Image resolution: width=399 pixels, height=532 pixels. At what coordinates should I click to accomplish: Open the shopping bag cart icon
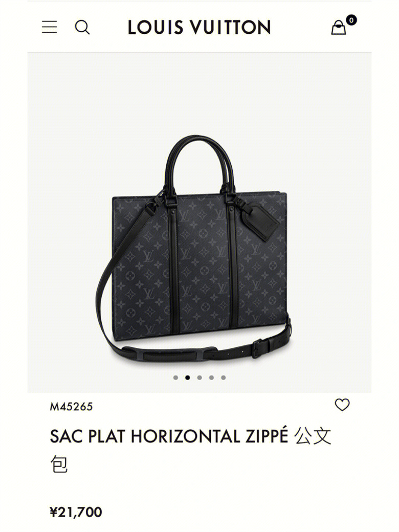pos(338,28)
